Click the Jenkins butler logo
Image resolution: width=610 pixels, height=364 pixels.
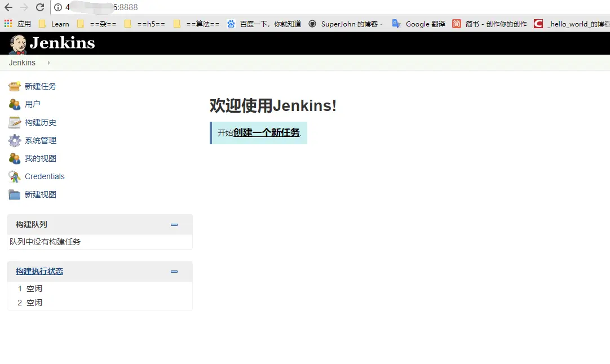click(18, 44)
